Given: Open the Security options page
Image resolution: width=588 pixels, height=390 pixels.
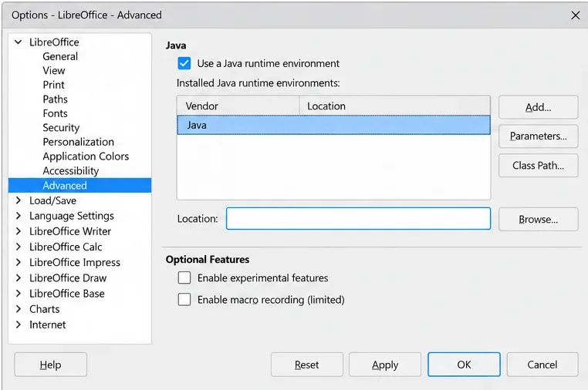Looking at the screenshot, I should (61, 128).
